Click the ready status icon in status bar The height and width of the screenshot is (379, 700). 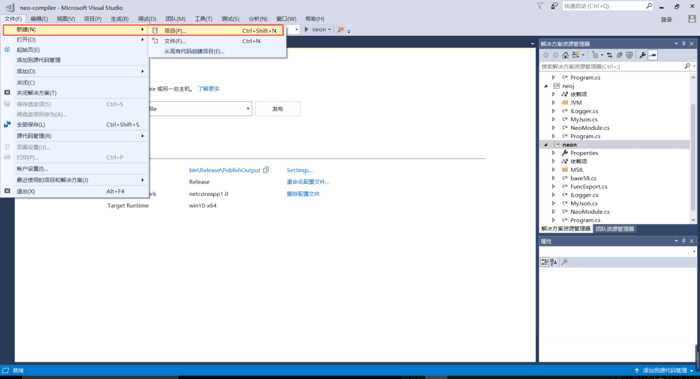[5, 371]
